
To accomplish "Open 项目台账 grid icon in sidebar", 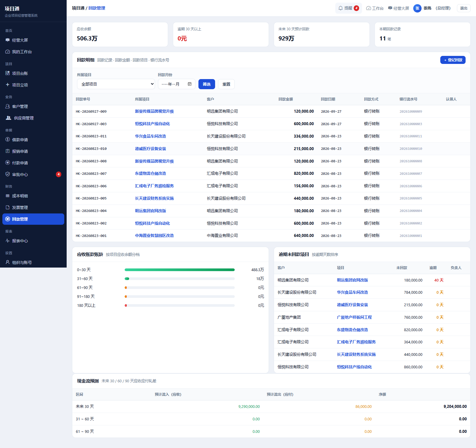I will click(8, 73).
